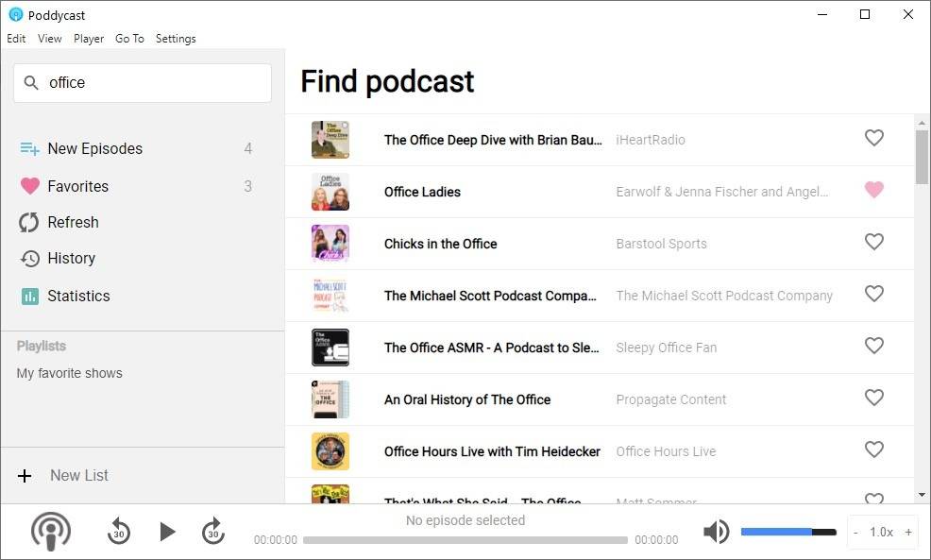The image size is (931, 560).
Task: Click the New Episodes count 4
Action: tap(248, 148)
